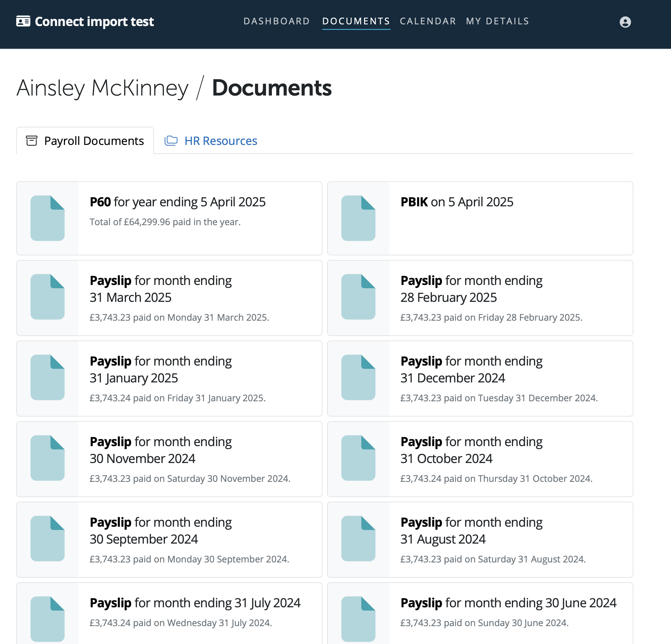Click the March 2025 payslip file icon
The height and width of the screenshot is (644, 671).
pyautogui.click(x=48, y=297)
